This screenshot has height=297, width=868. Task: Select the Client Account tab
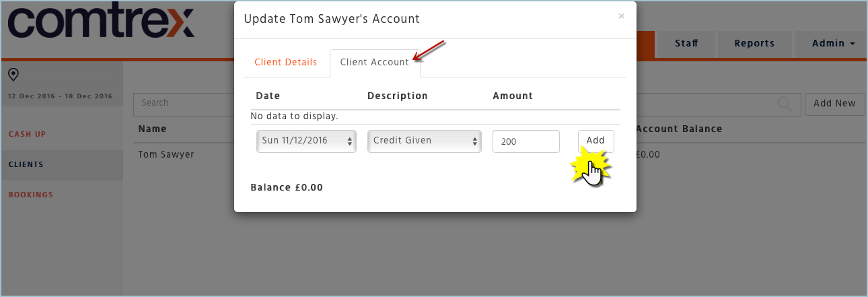(375, 62)
